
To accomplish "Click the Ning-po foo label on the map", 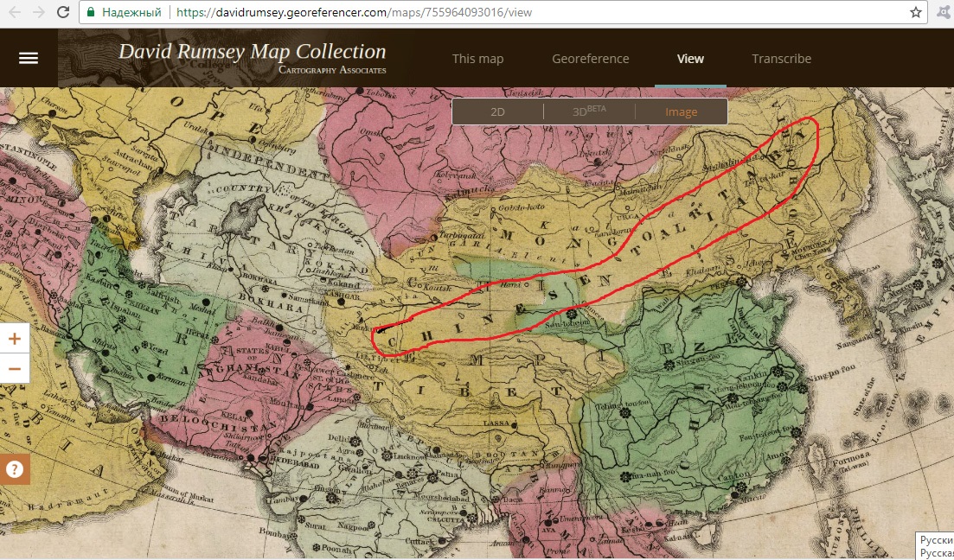I will point(834,372).
